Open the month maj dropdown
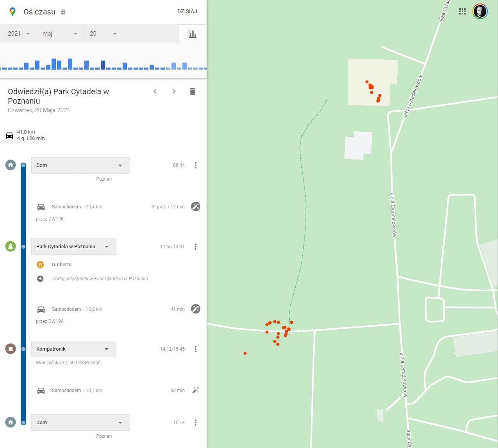The height and width of the screenshot is (448, 498). click(60, 34)
